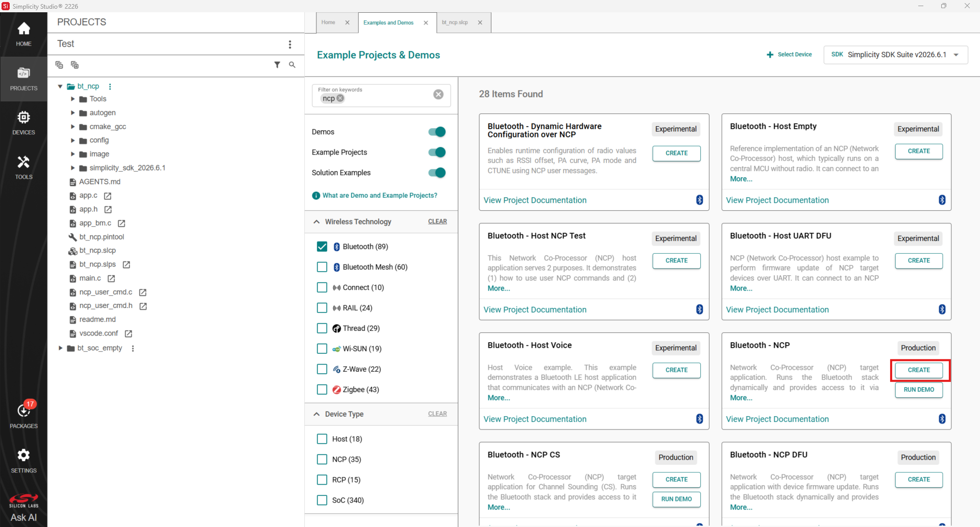
Task: Open the Test workspace three-dot menu
Action: 290,44
